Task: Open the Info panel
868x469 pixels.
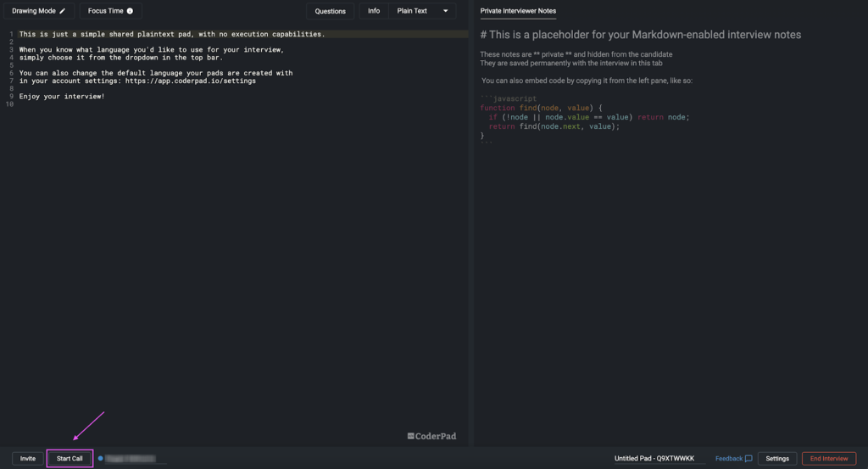Action: (x=374, y=11)
